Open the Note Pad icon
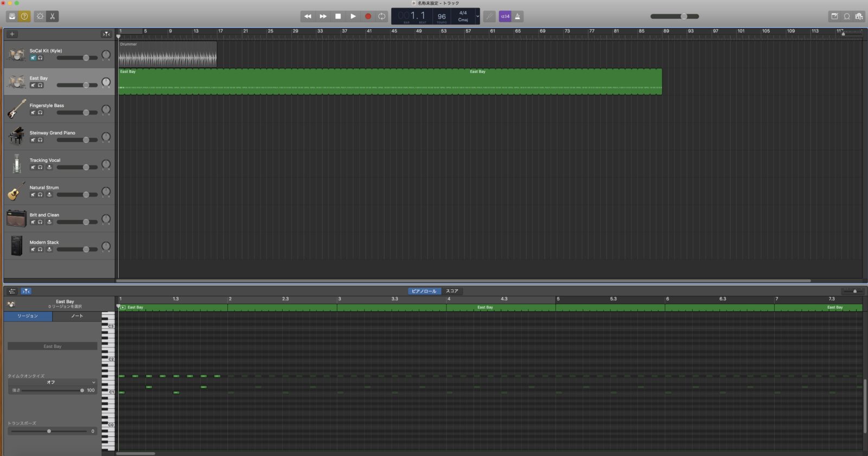This screenshot has width=868, height=456. [x=834, y=16]
